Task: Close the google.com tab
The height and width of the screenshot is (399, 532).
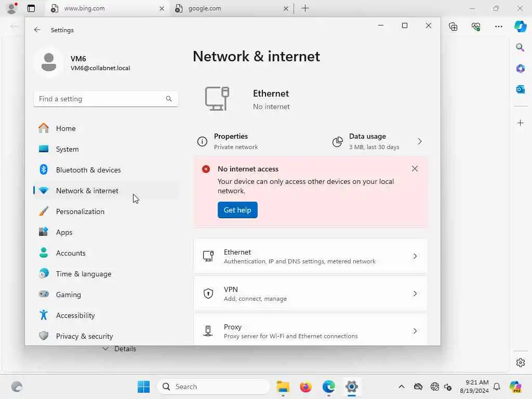Action: [286, 8]
